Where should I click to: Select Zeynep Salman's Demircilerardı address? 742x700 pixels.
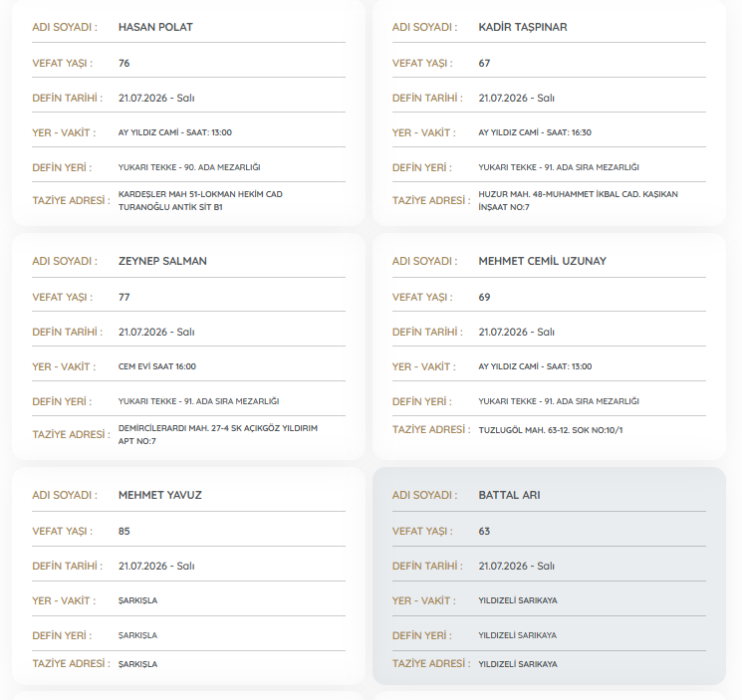pos(218,435)
